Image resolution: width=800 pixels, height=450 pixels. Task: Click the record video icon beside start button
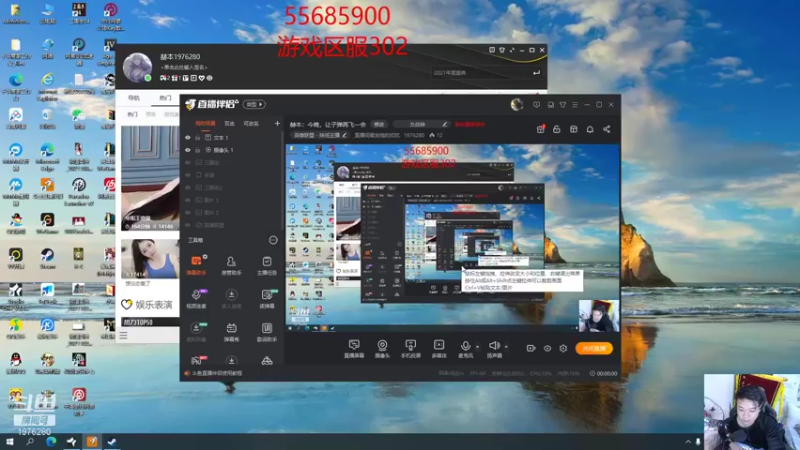coord(531,348)
